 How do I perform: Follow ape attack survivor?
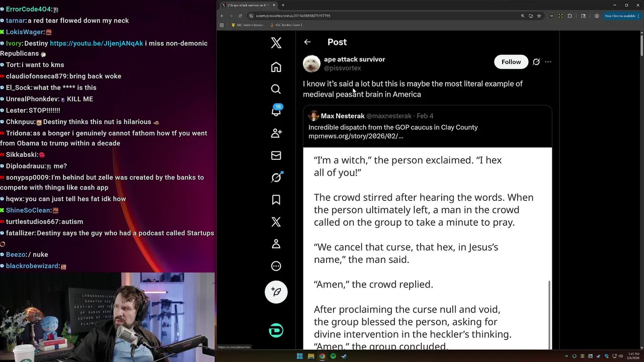pyautogui.click(x=511, y=62)
